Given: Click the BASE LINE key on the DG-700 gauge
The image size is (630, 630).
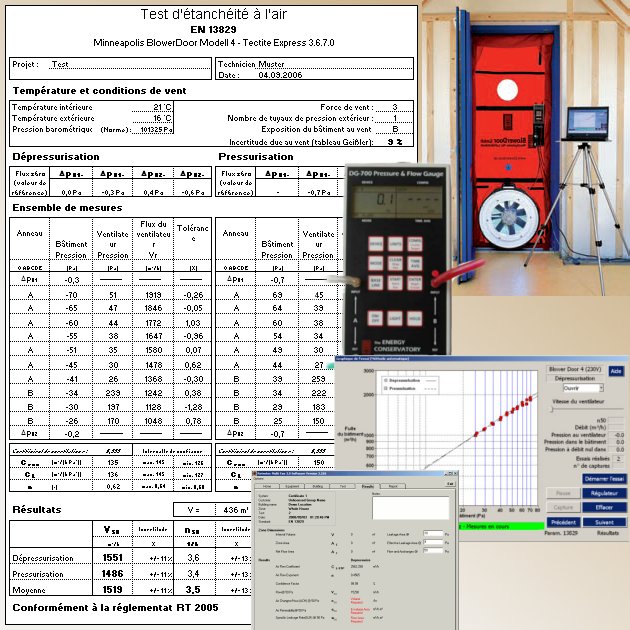Looking at the screenshot, I should tap(376, 282).
